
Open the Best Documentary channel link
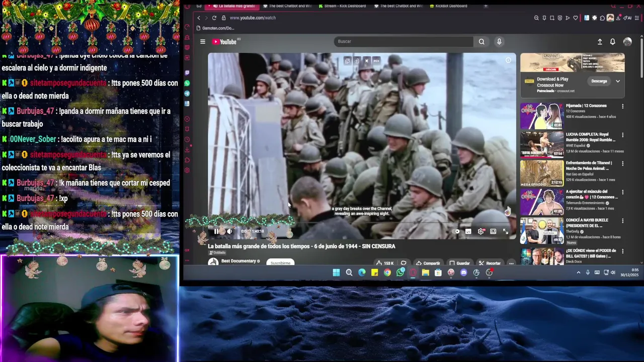click(x=239, y=261)
